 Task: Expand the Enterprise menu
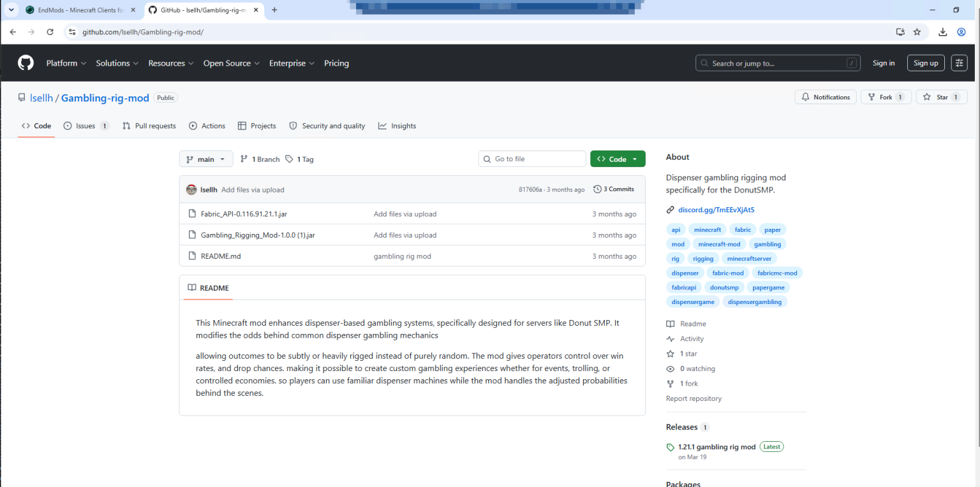292,63
